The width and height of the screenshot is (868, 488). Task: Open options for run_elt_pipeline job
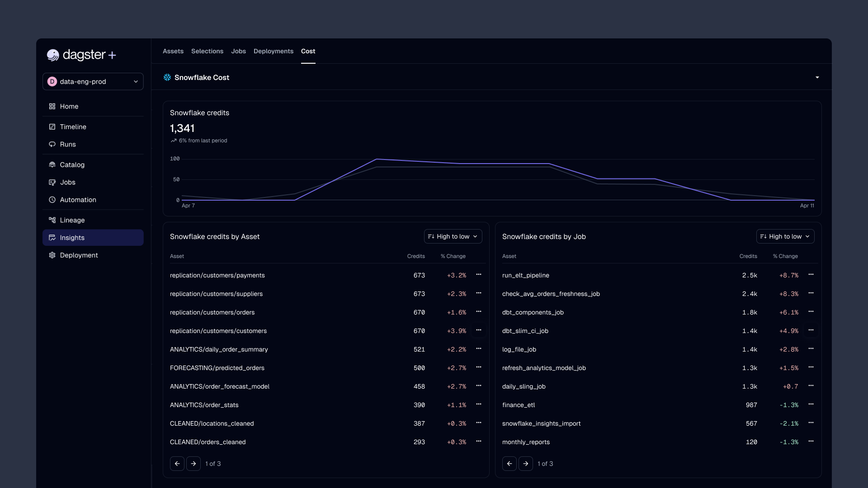click(x=811, y=274)
